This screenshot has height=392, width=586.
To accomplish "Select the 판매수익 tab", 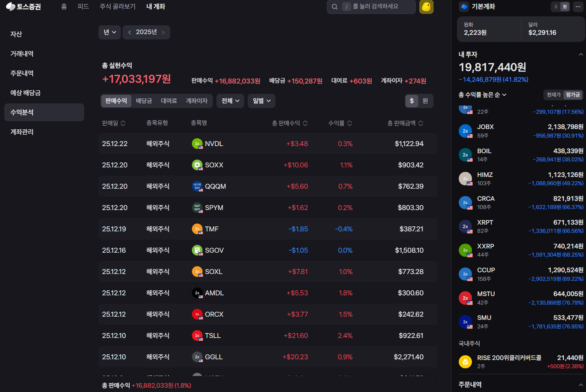I will click(116, 101).
